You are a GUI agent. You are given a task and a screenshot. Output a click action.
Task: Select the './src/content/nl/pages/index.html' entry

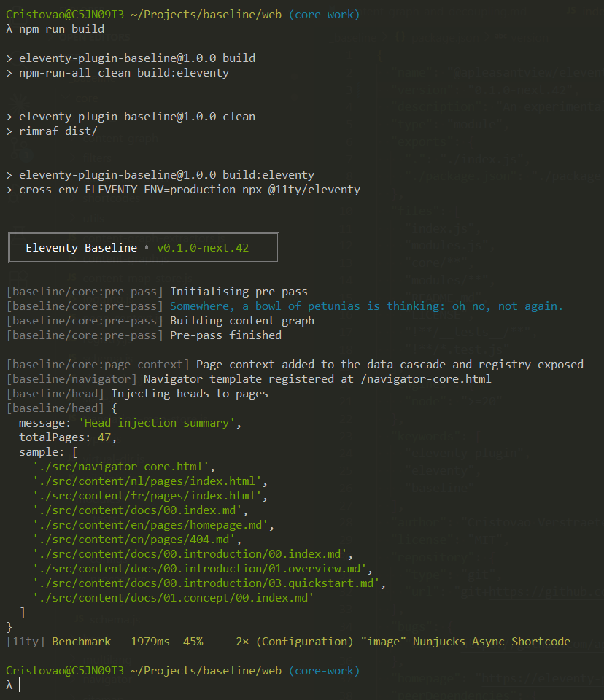click(x=147, y=481)
